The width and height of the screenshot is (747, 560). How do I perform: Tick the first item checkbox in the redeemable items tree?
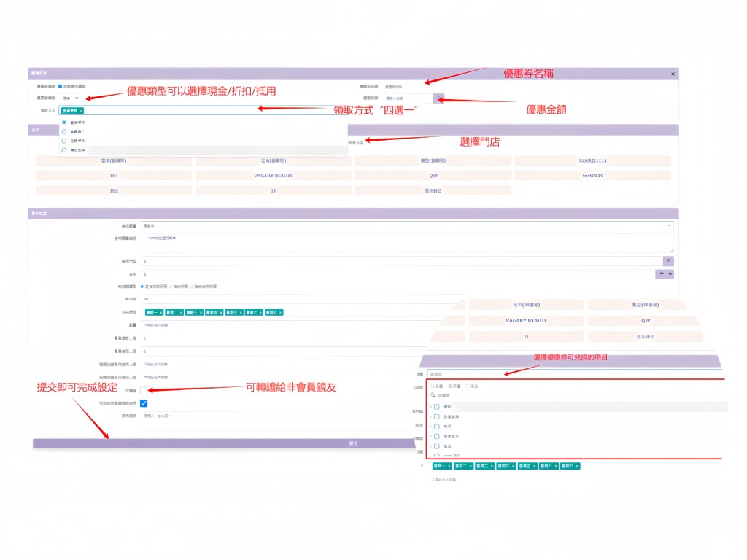(437, 407)
